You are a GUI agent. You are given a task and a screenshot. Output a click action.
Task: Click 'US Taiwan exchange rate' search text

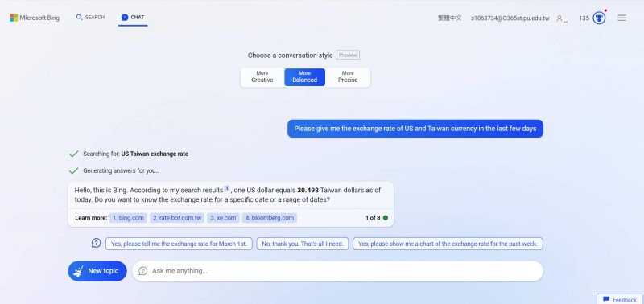(155, 154)
